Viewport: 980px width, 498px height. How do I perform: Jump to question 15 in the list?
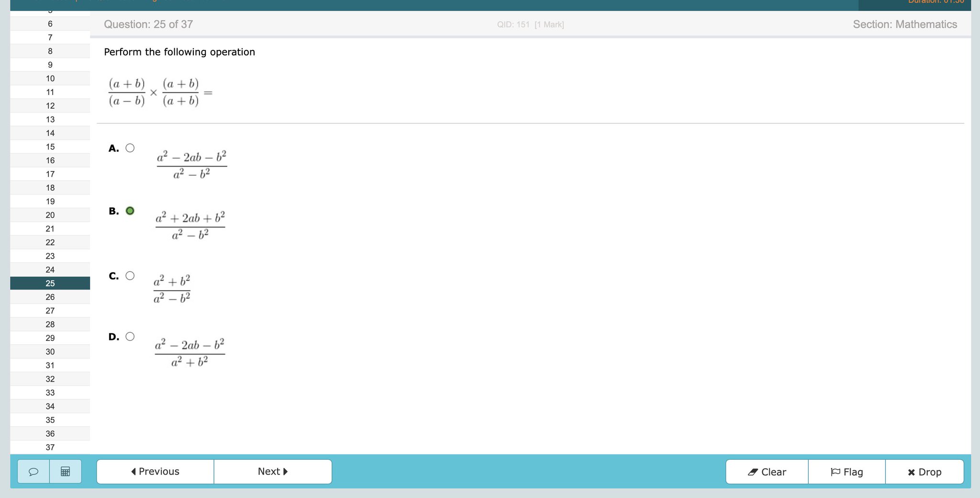(x=50, y=147)
